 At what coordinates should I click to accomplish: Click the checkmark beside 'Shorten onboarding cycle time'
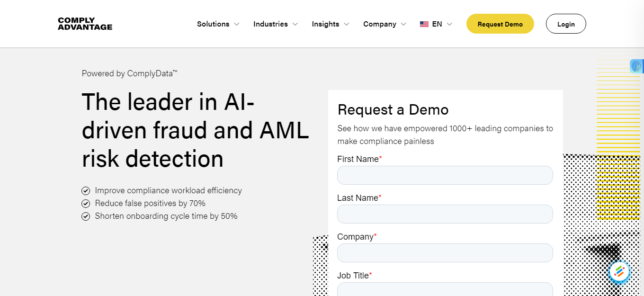tap(86, 216)
